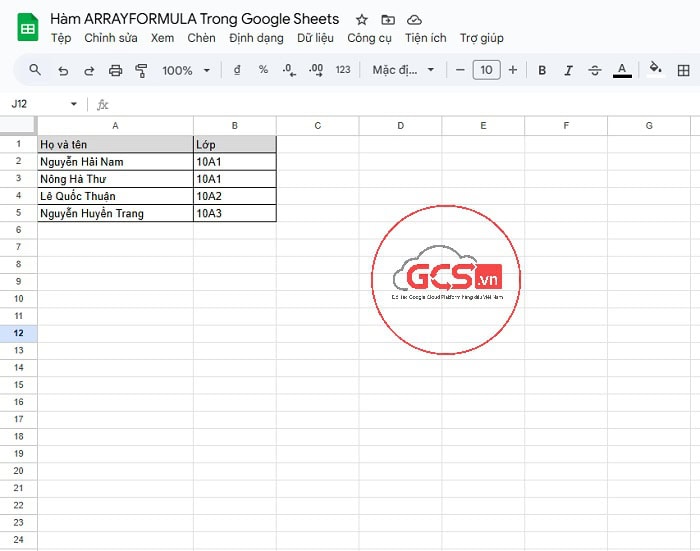The width and height of the screenshot is (700, 551).
Task: Click the increase font size plus button
Action: [513, 70]
